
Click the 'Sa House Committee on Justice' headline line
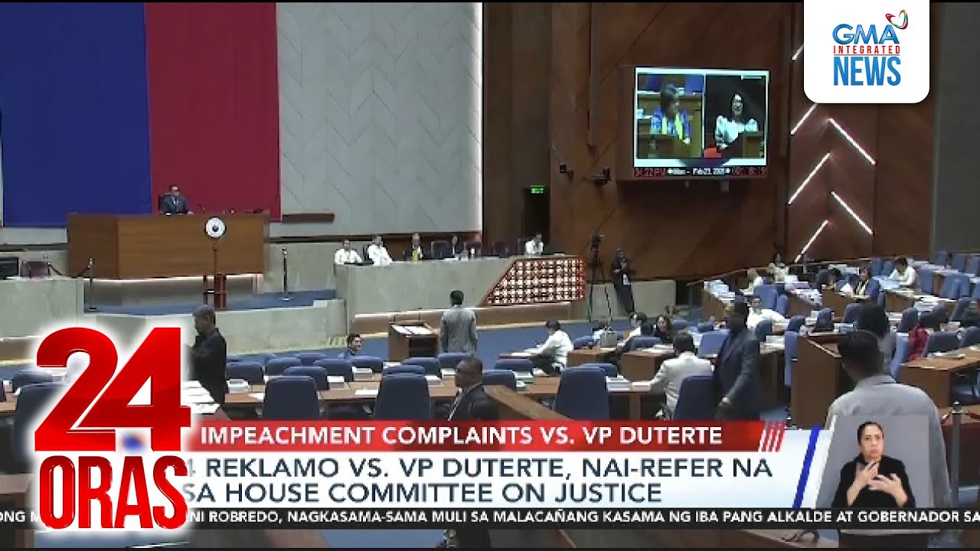421,491
